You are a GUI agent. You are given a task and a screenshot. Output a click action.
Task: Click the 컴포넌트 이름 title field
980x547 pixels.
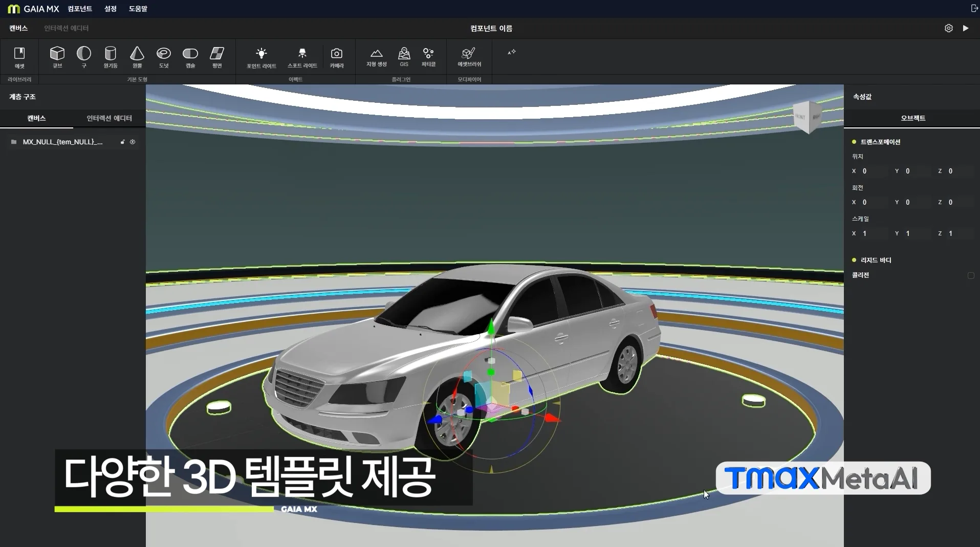(491, 28)
